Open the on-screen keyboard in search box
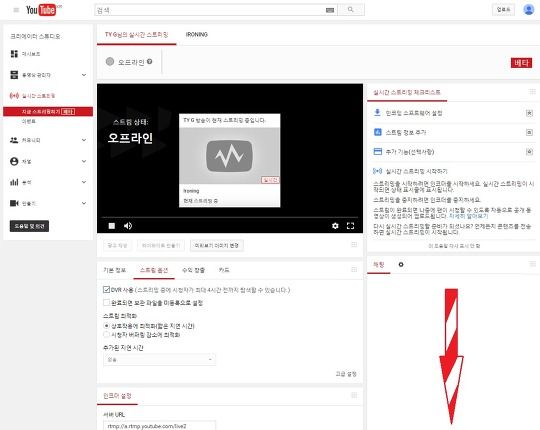Image resolution: width=540 pixels, height=430 pixels. tap(330, 10)
